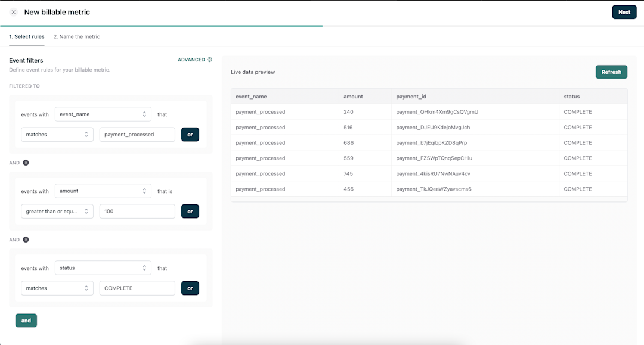Open the amount property dropdown
Screen dimensions: 644x345
pyautogui.click(x=103, y=191)
